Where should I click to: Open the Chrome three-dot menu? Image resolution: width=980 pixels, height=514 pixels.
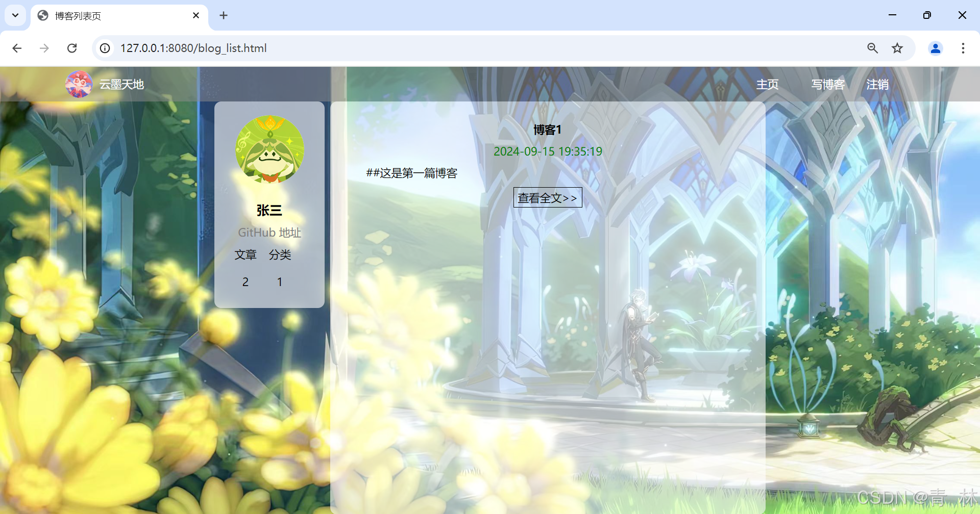(963, 48)
